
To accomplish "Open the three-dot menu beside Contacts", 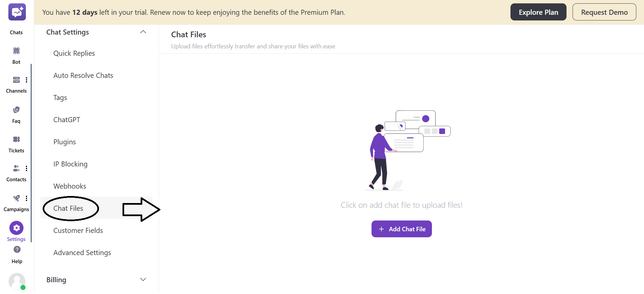I will (27, 168).
